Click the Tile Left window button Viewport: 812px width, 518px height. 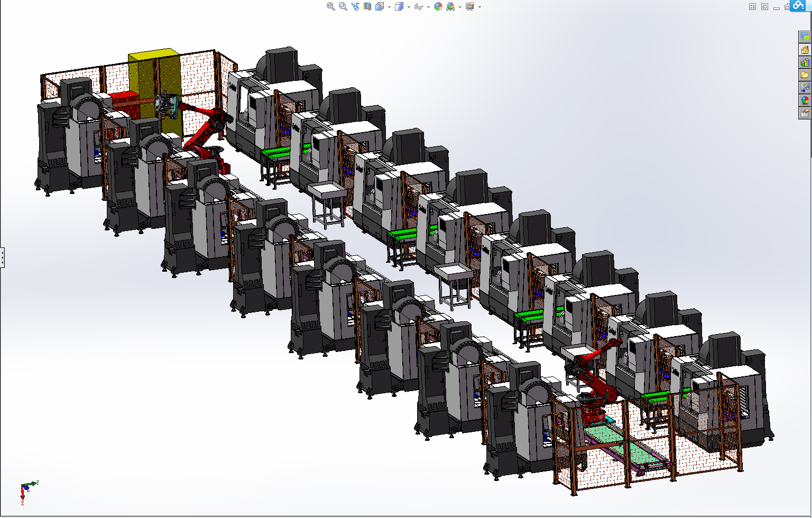pos(752,7)
